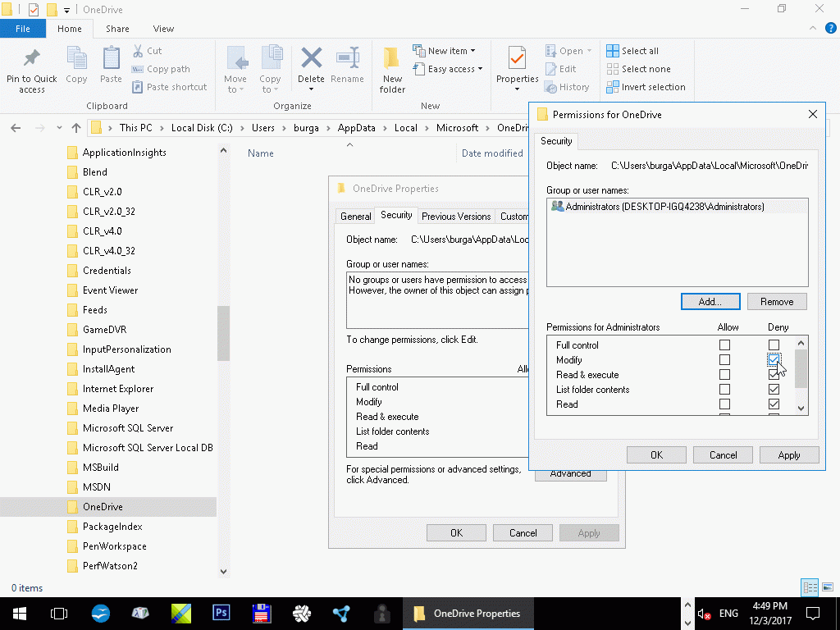Open the File menu
Image resolution: width=840 pixels, height=630 pixels.
point(23,29)
